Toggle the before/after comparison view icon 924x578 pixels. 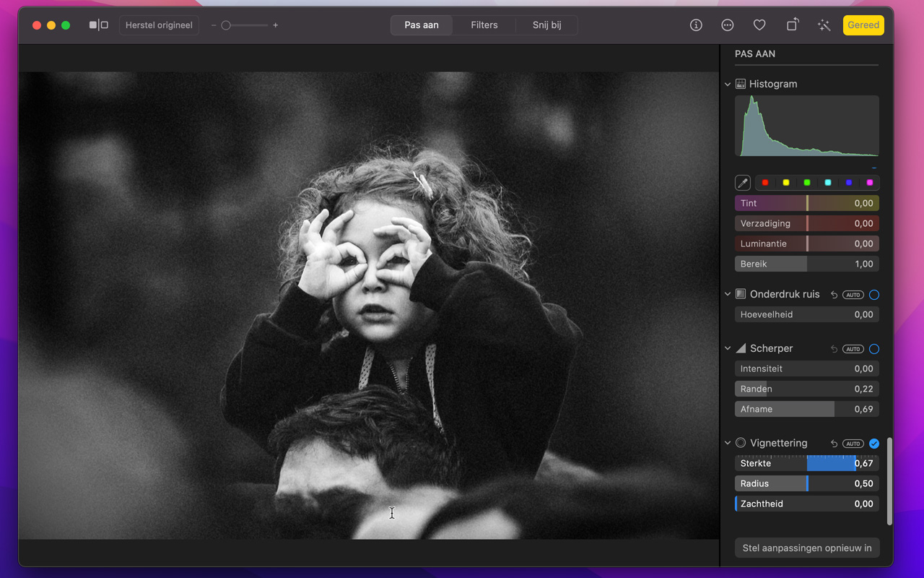tap(98, 25)
